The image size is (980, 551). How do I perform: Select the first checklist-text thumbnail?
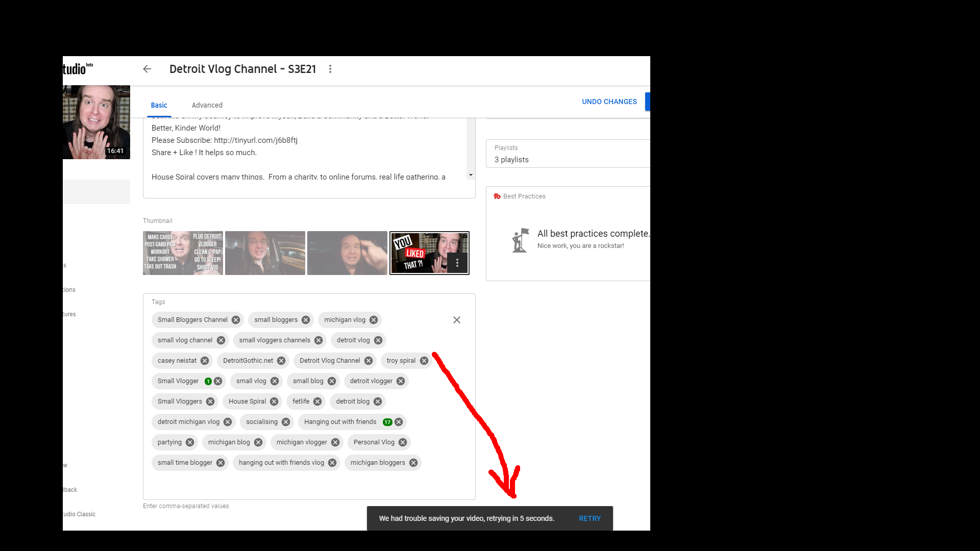click(x=183, y=253)
